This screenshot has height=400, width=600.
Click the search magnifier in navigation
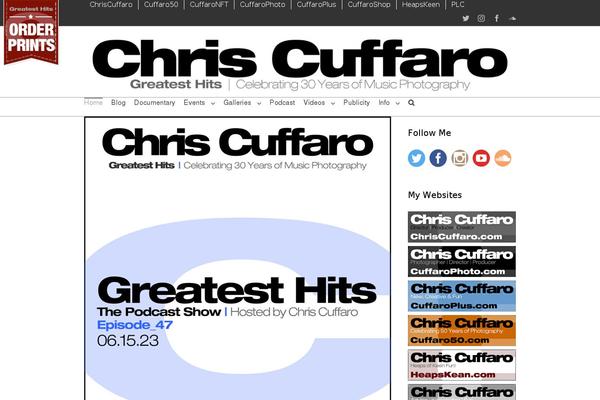coord(411,103)
